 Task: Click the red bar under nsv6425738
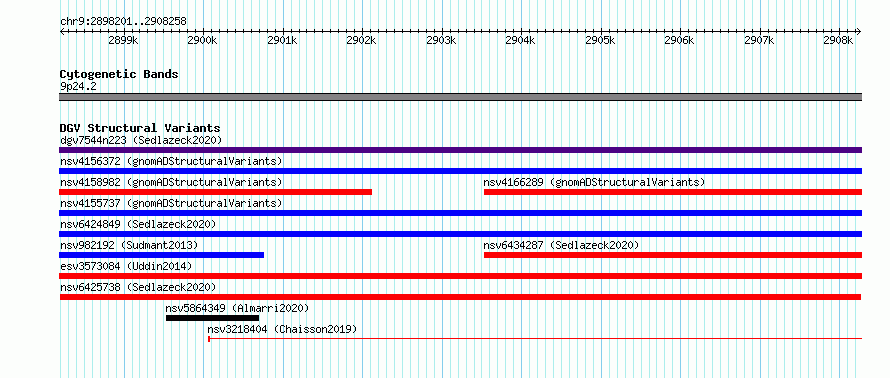click(x=460, y=297)
